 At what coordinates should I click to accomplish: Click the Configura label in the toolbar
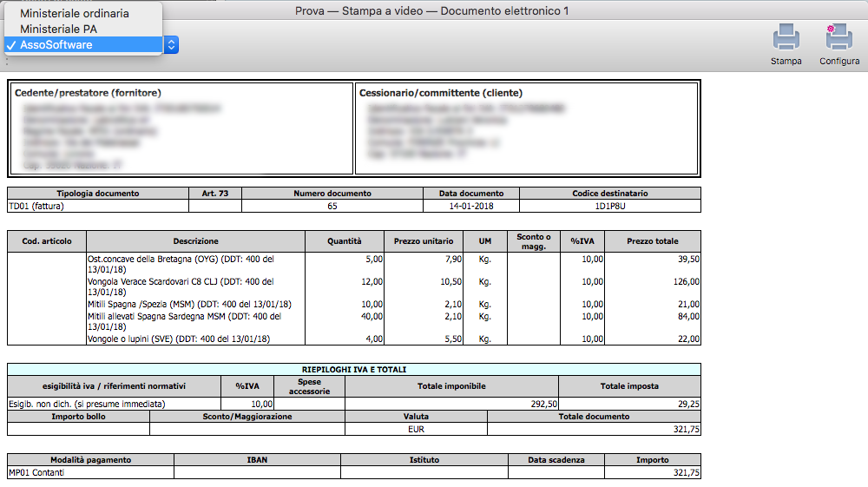[839, 62]
